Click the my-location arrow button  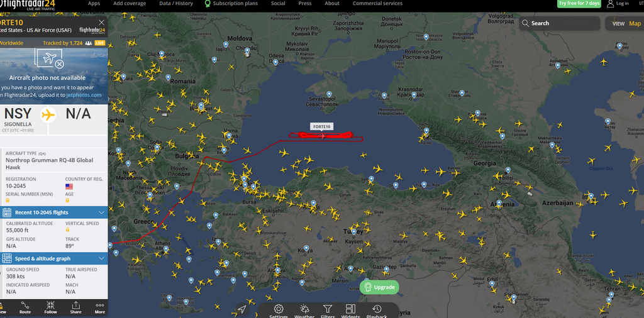pyautogui.click(x=242, y=309)
